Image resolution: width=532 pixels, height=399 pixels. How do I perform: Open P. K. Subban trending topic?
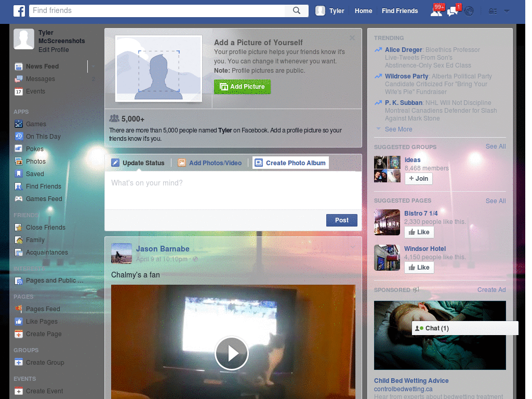tap(403, 103)
